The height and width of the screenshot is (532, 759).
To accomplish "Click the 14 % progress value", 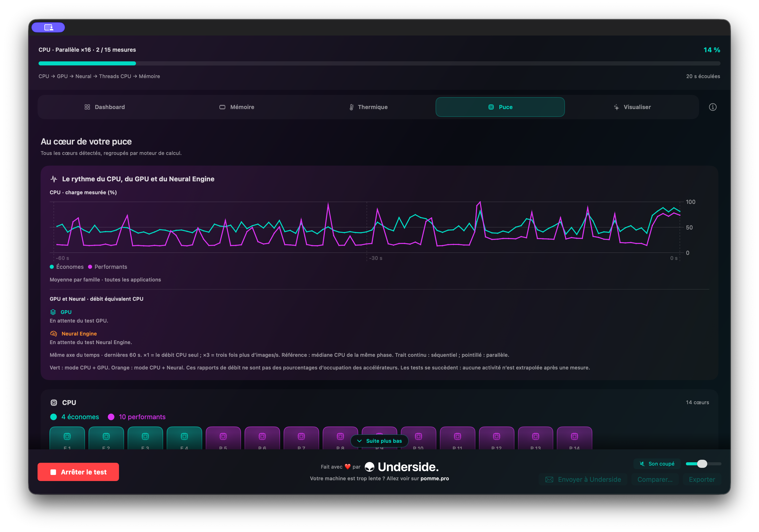I will [712, 50].
